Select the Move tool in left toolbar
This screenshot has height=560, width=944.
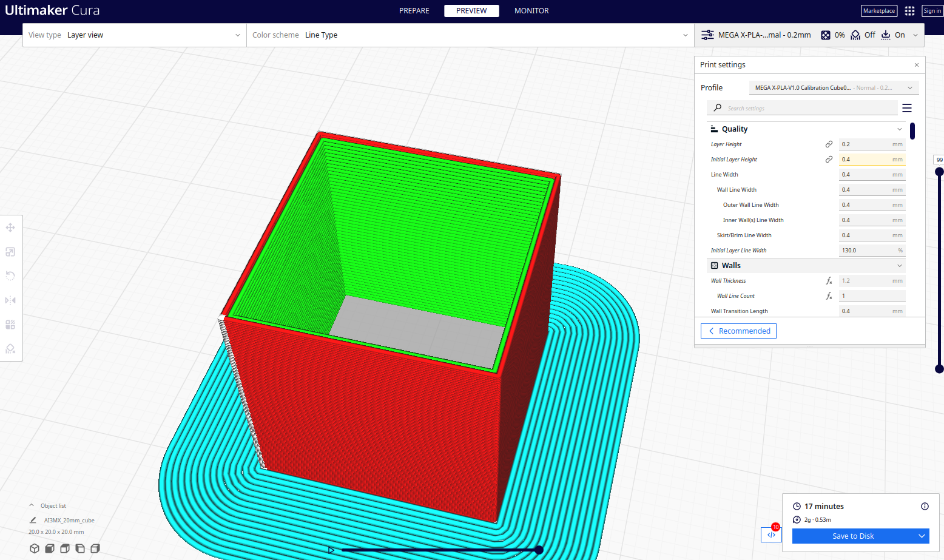coord(10,228)
